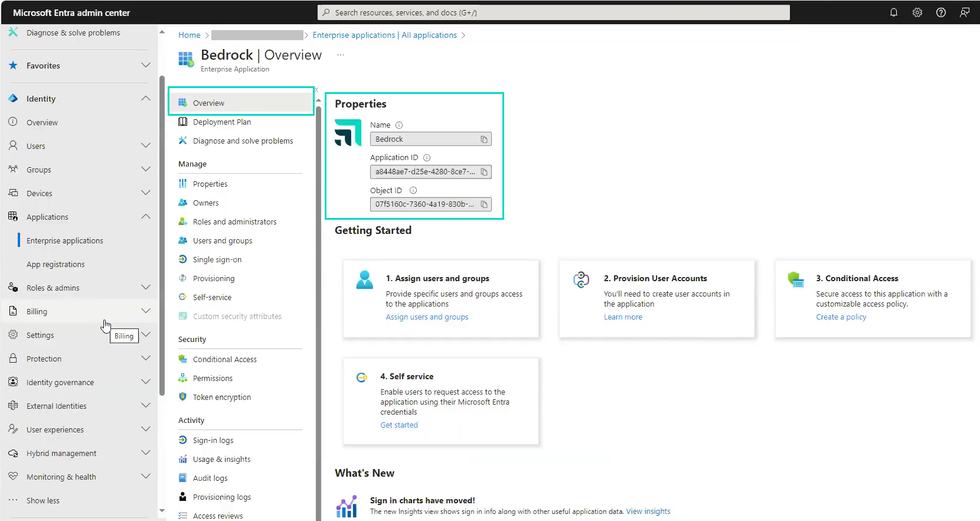Open Overview in the resource menu
980x521 pixels.
[x=241, y=103]
